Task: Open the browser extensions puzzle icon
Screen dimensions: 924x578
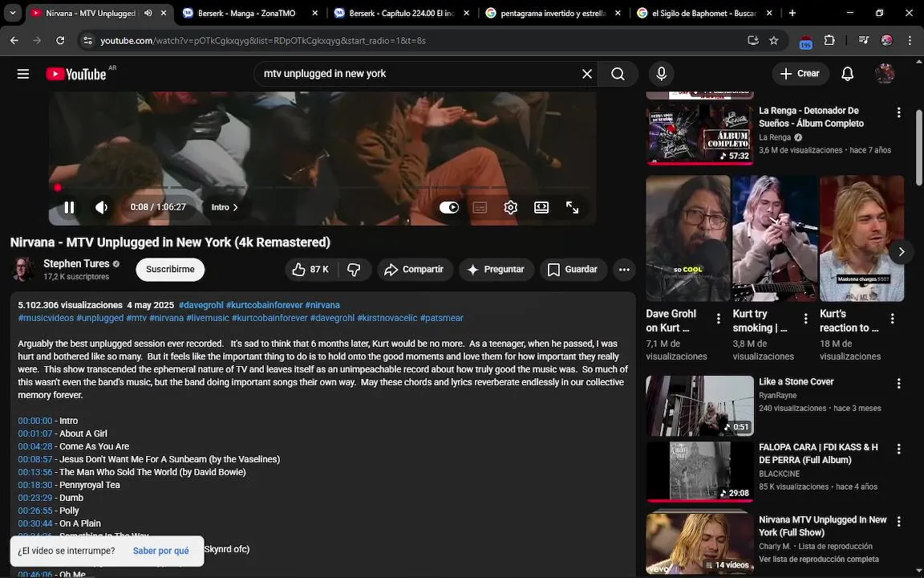Action: (x=829, y=41)
